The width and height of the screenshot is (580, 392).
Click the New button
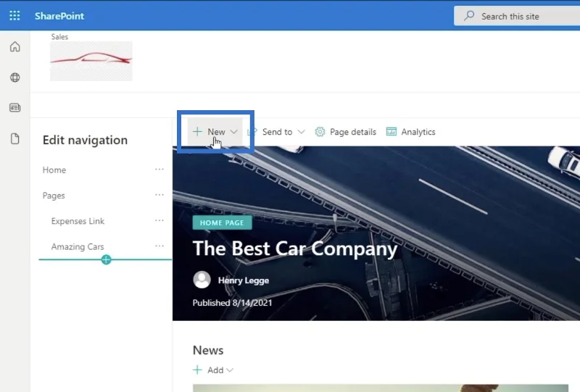coord(215,132)
